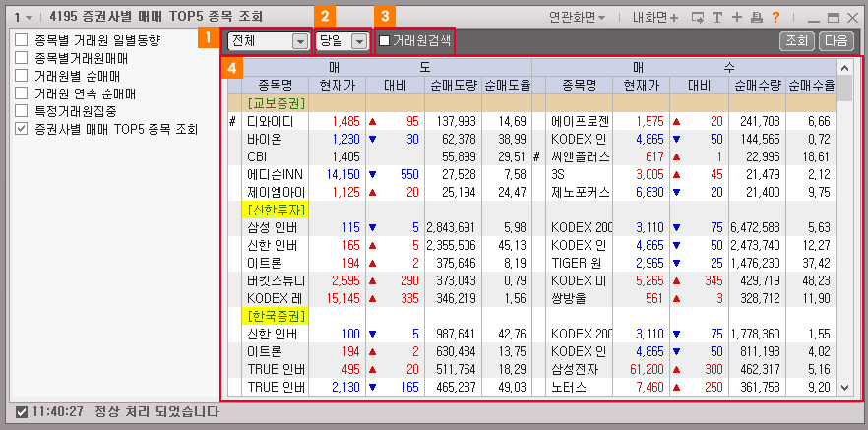Select 버킷스튜디 stock name
Image resolution: width=868 pixels, height=430 pixels.
click(276, 280)
